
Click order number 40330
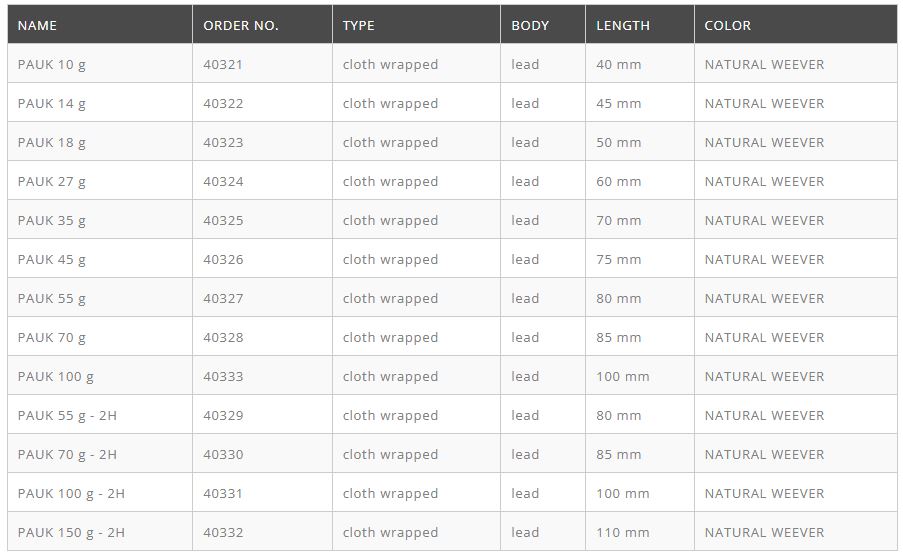[223, 454]
